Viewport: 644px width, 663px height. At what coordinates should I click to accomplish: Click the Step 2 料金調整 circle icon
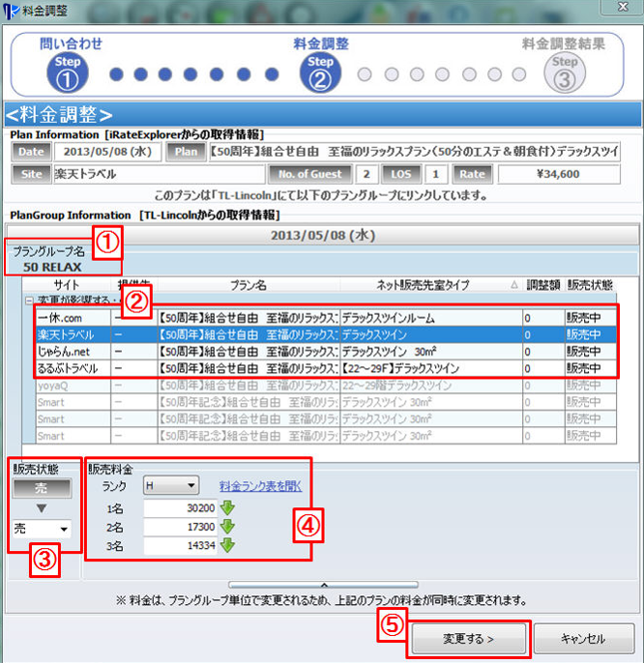[320, 72]
